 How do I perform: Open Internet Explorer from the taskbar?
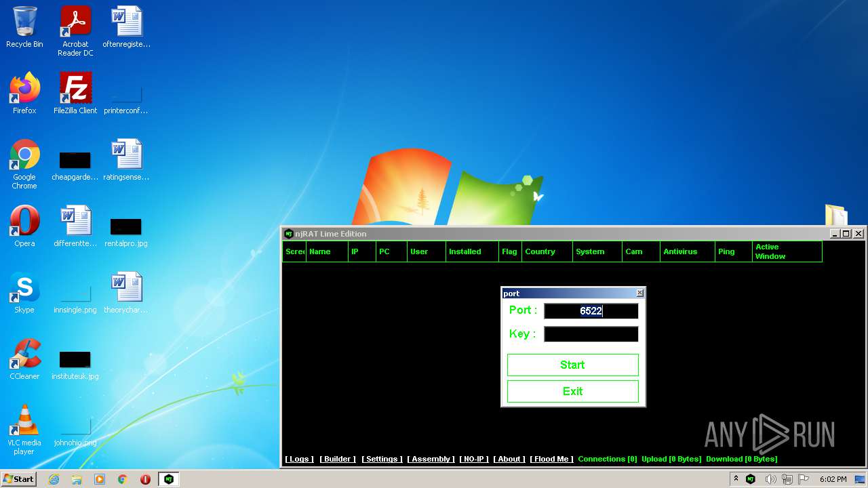(54, 479)
